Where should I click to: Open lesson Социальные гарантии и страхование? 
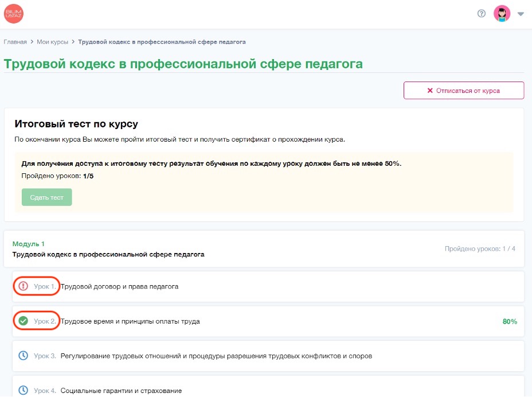point(121,391)
